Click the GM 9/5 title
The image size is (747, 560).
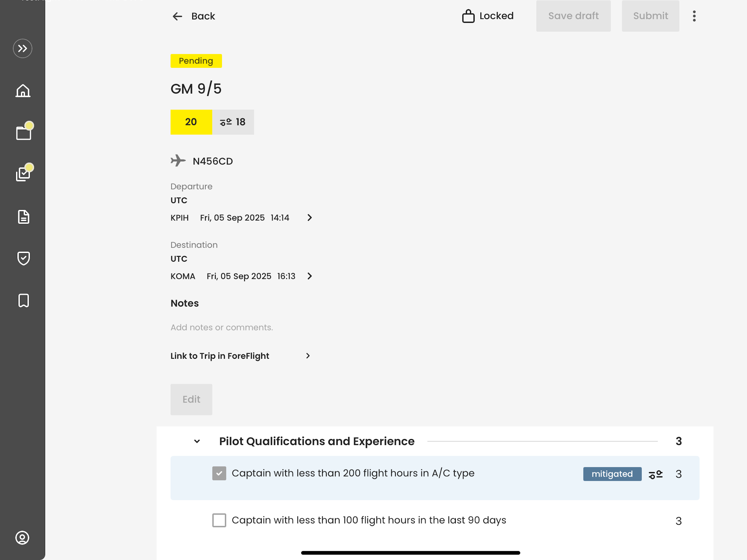point(196,89)
